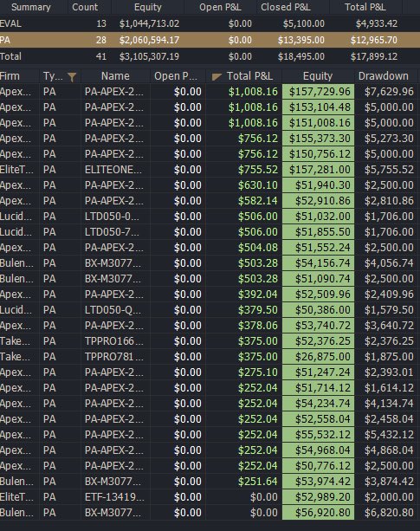This screenshot has height=531, width=420.
Task: Select the equity cell $157,729.96
Action: point(318,92)
